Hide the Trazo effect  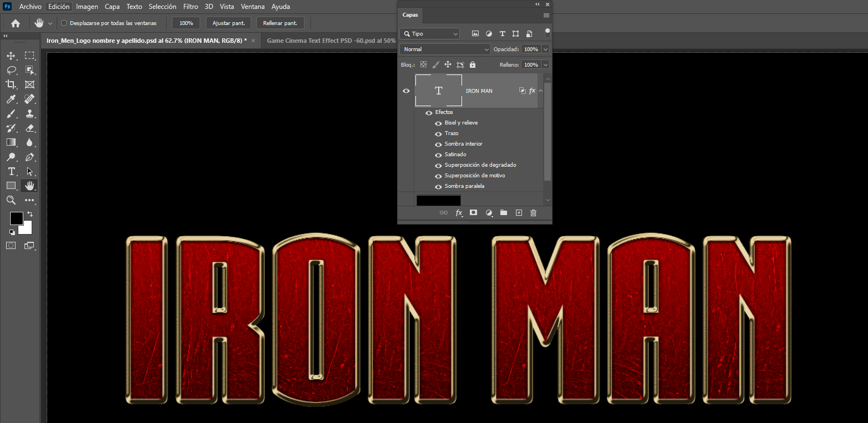[438, 133]
